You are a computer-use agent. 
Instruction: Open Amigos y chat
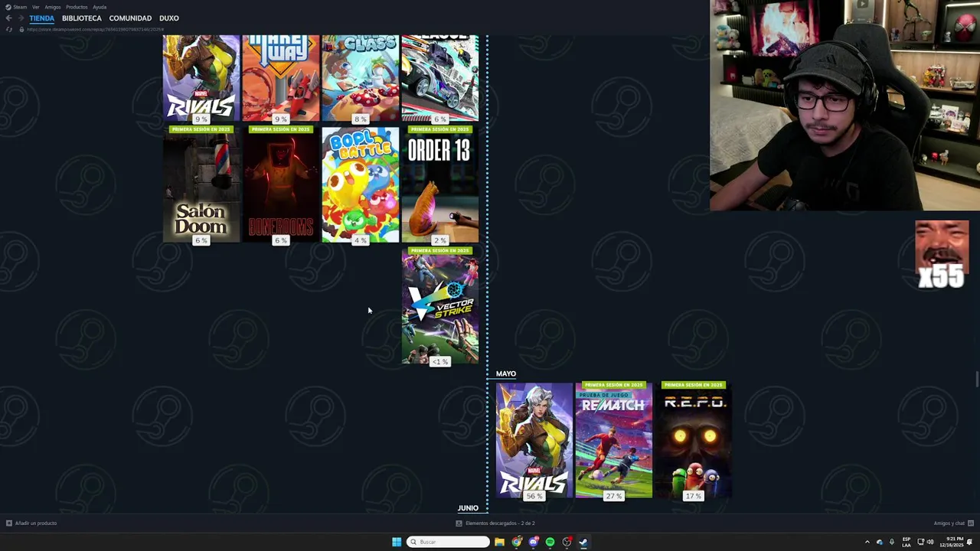point(949,523)
